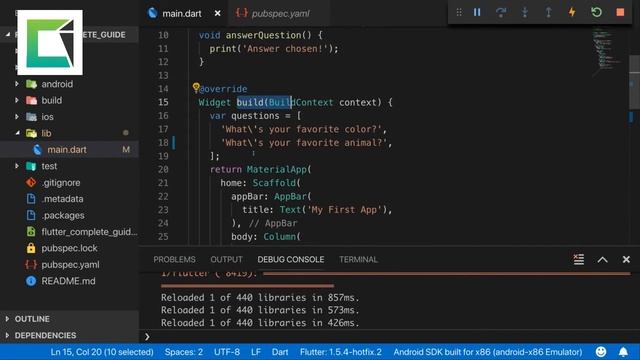Expand the OUTLINE section
Viewport: 640px width, 360px height.
[69, 319]
